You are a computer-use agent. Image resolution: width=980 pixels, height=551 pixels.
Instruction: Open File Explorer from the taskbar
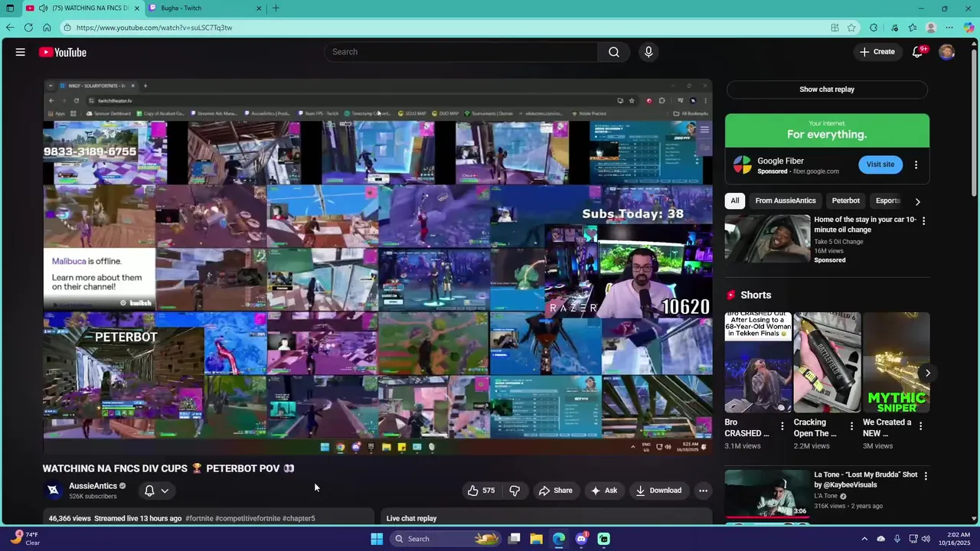tap(536, 539)
